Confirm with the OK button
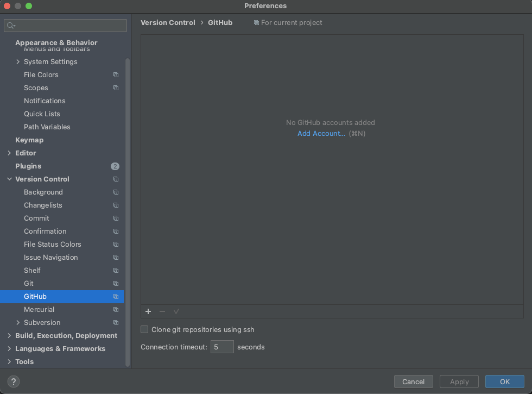532x394 pixels. pyautogui.click(x=504, y=382)
